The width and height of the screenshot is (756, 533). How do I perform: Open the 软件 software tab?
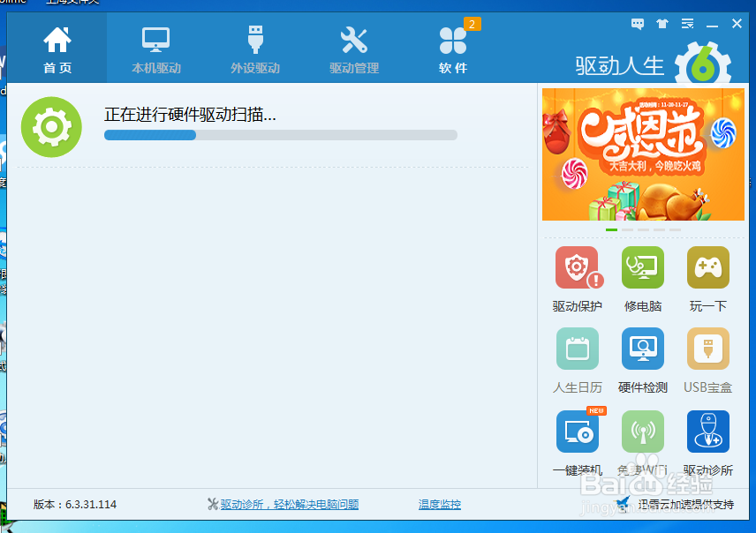coord(453,49)
